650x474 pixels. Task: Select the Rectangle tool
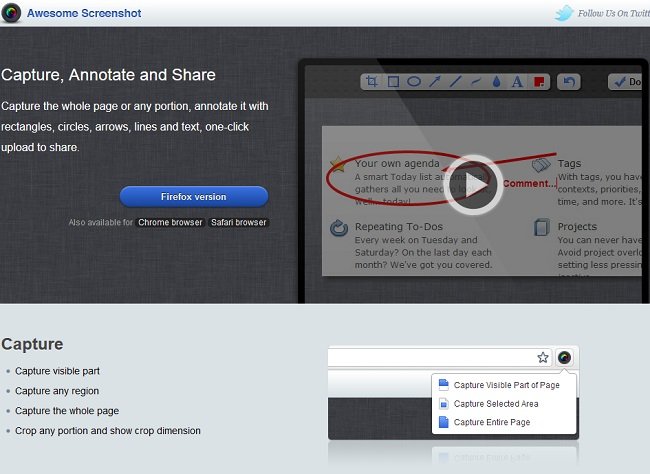(393, 81)
